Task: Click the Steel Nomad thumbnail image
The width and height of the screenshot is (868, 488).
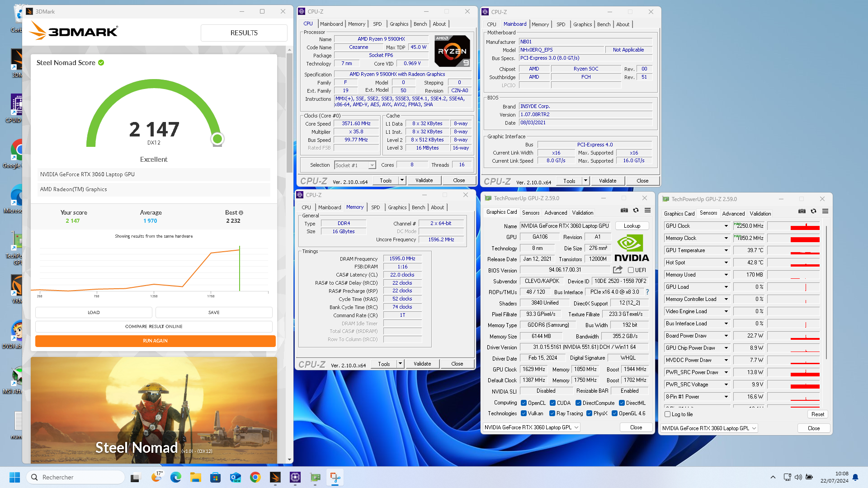Action: (154, 410)
